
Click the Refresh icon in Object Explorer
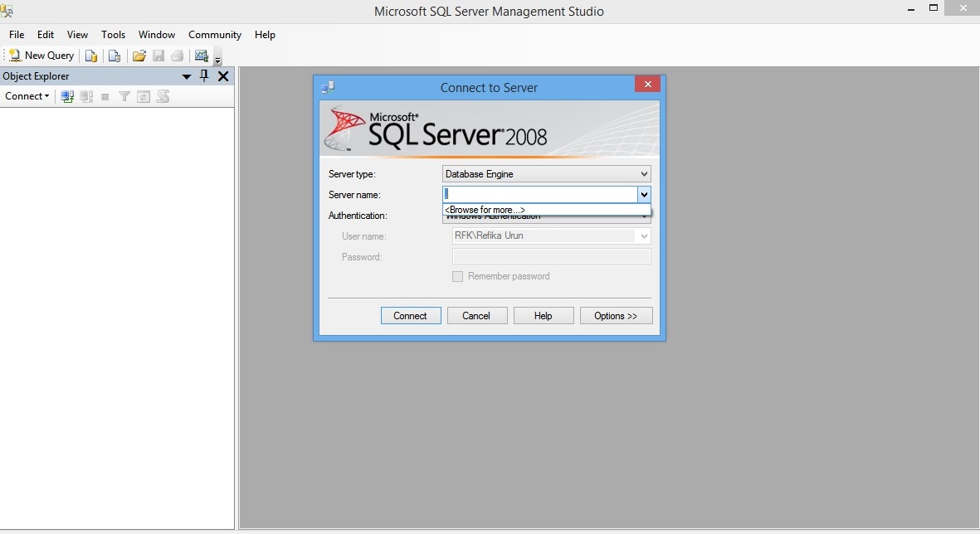point(144,96)
